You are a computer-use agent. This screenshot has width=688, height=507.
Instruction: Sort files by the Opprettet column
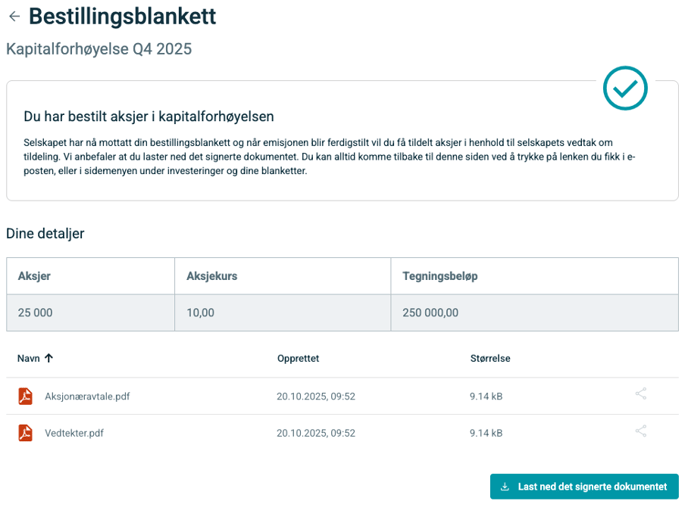coord(298,358)
